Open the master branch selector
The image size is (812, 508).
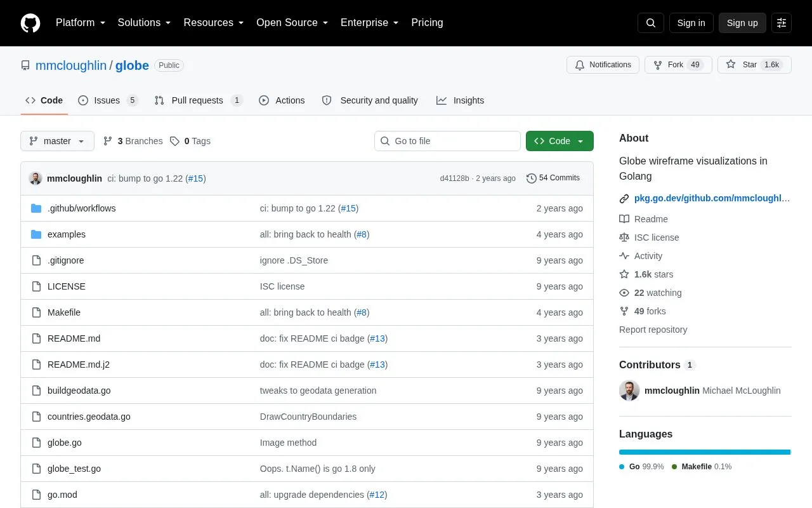57,141
